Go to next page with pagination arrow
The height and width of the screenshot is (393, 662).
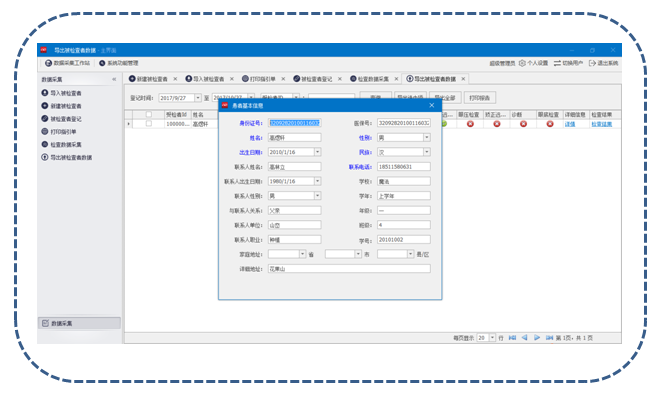pyautogui.click(x=537, y=338)
